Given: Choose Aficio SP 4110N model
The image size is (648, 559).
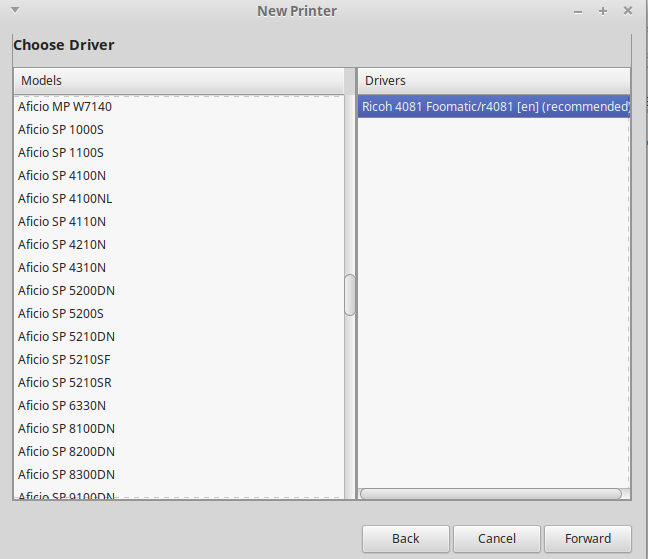Looking at the screenshot, I should coord(179,222).
